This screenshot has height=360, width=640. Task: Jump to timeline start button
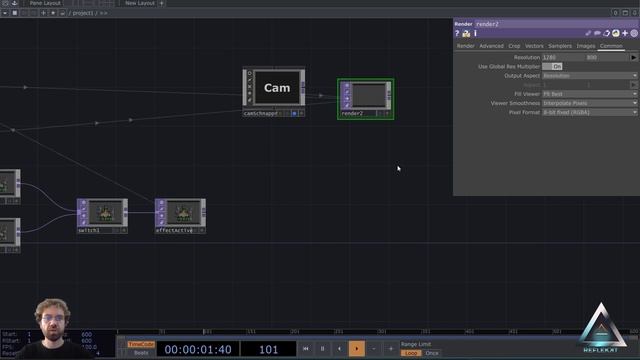(x=306, y=349)
